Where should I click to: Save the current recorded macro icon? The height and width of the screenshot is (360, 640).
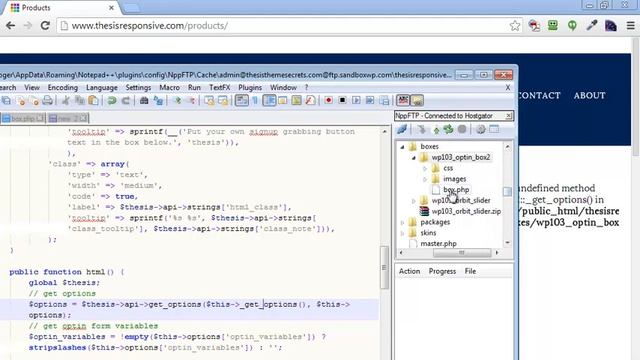pyautogui.click(x=384, y=100)
